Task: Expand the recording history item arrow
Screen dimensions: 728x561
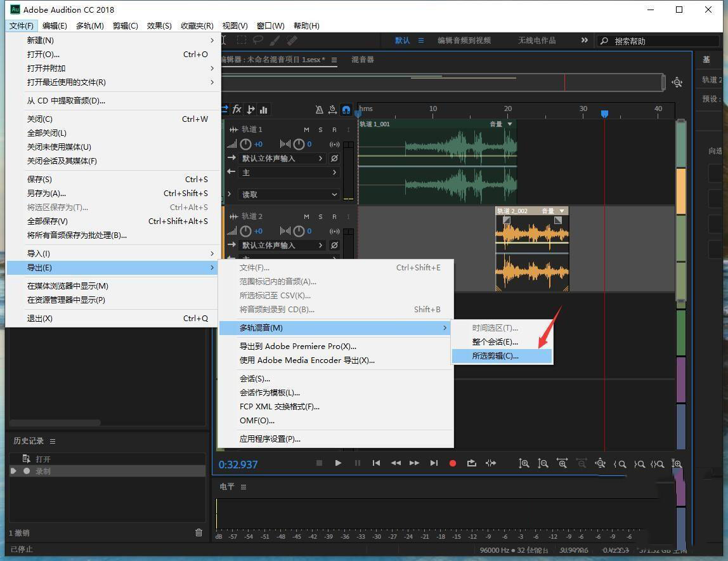Action: (x=13, y=471)
